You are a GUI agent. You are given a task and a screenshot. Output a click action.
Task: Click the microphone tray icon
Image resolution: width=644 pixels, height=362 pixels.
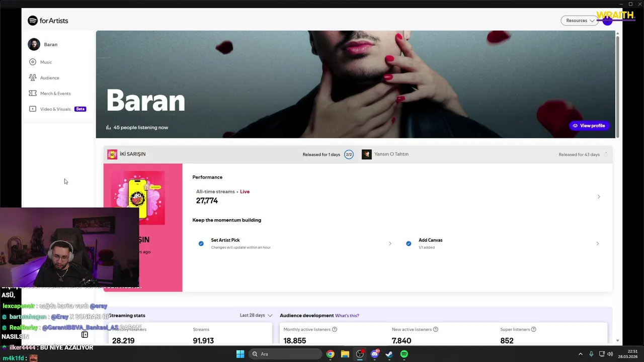tap(591, 354)
